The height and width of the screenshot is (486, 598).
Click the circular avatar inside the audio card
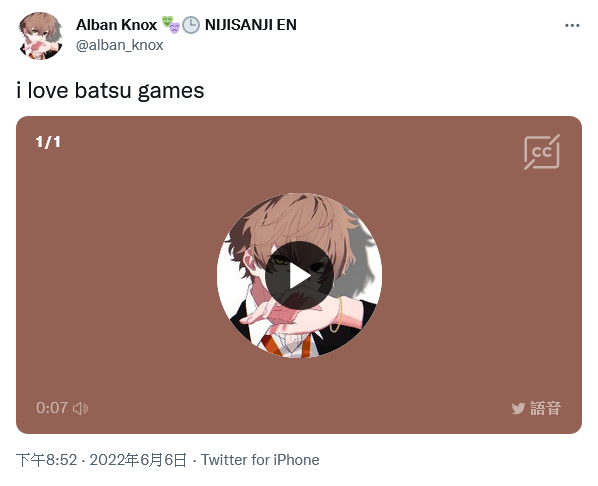(299, 275)
